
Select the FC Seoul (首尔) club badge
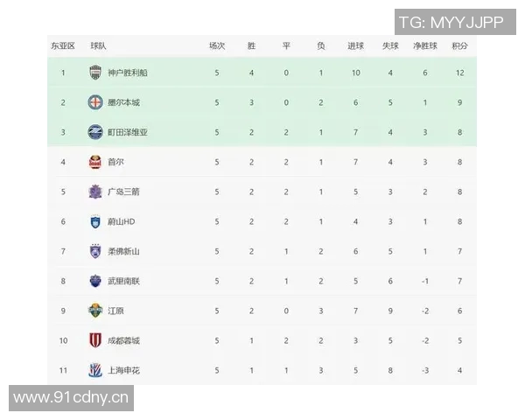pyautogui.click(x=95, y=162)
